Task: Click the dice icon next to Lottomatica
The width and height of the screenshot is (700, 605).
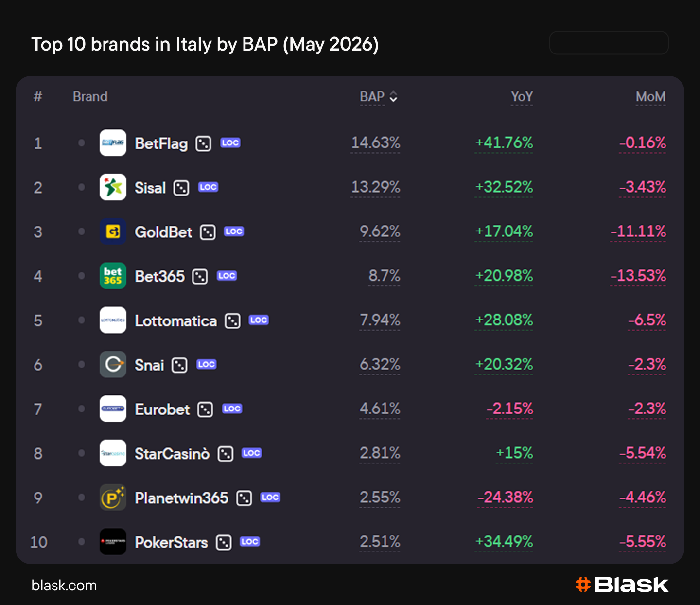Action: point(233,320)
